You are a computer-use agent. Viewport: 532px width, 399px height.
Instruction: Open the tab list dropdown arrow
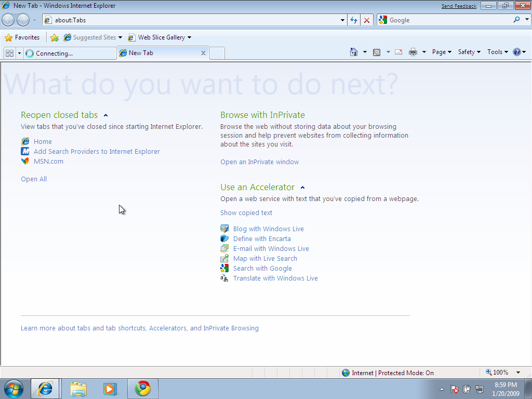(x=19, y=54)
